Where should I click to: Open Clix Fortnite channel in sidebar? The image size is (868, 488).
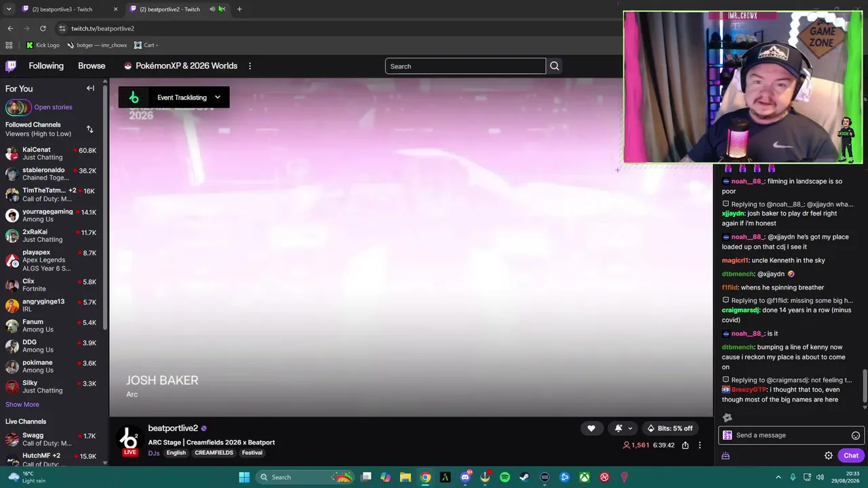click(52, 285)
